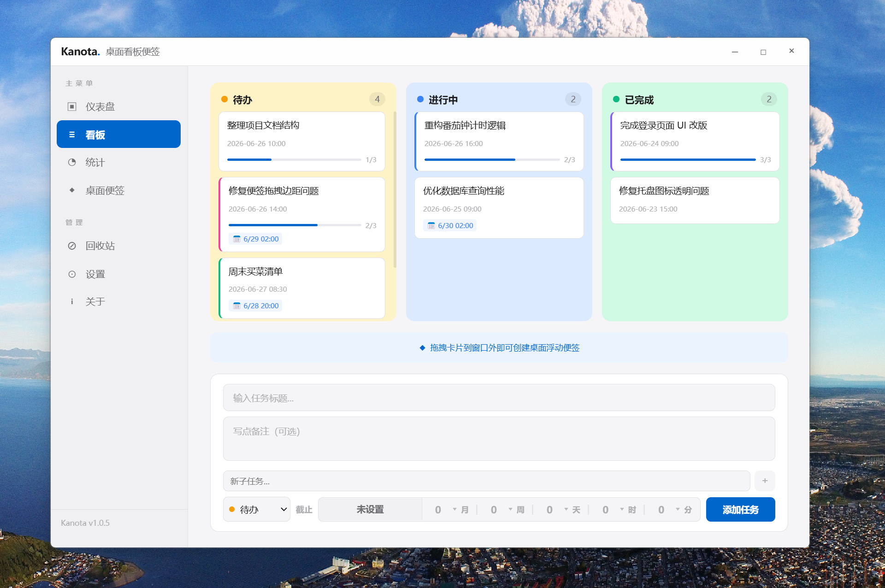This screenshot has width=885, height=588.
Task: Click the 输入任务标题 input field
Action: click(499, 397)
